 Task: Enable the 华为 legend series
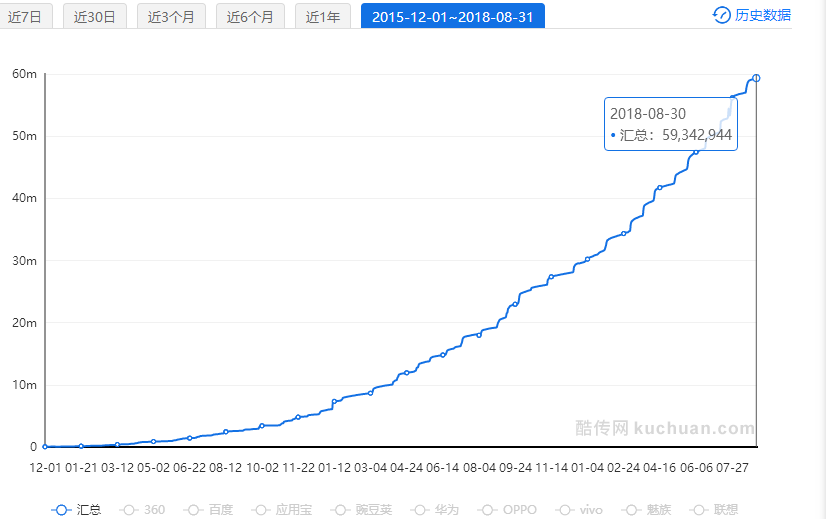click(x=435, y=509)
